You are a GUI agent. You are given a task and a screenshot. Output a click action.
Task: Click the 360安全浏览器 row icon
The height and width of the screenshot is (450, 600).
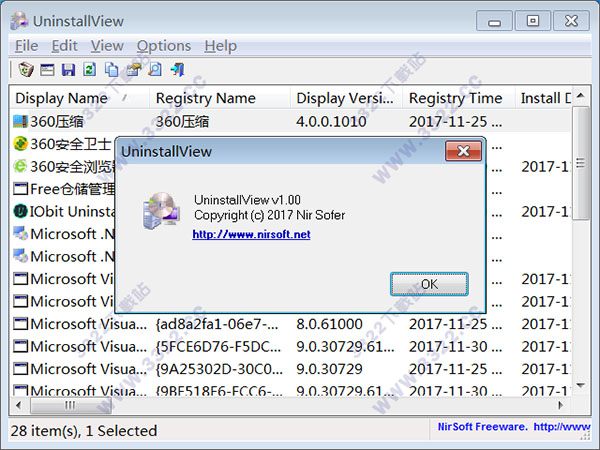pos(20,166)
